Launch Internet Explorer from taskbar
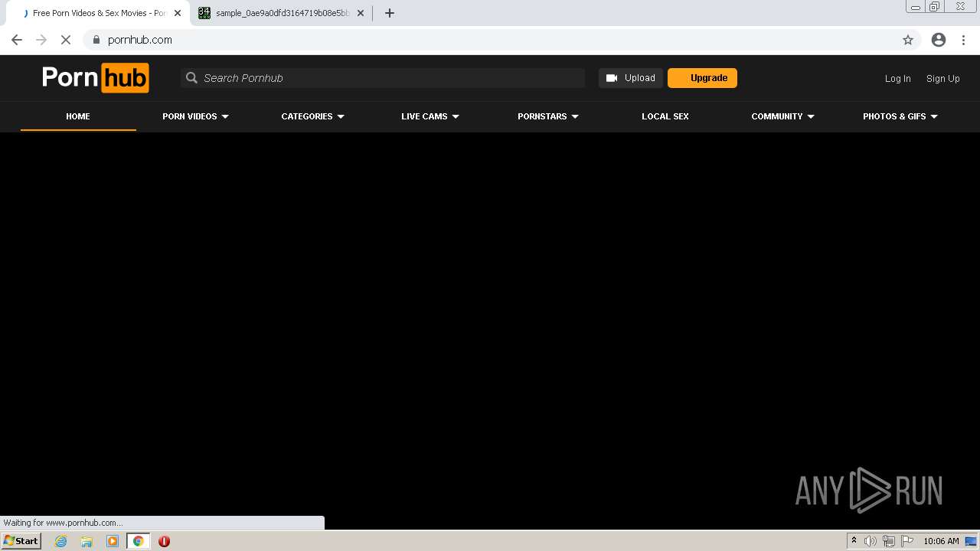Viewport: 980px width, 551px height. (x=61, y=541)
